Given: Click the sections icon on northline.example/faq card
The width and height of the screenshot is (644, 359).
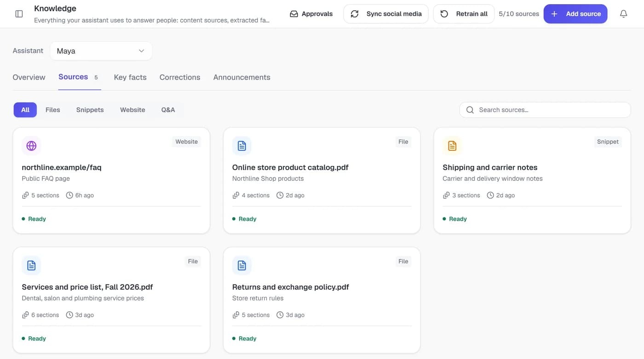Looking at the screenshot, I should [x=25, y=195].
